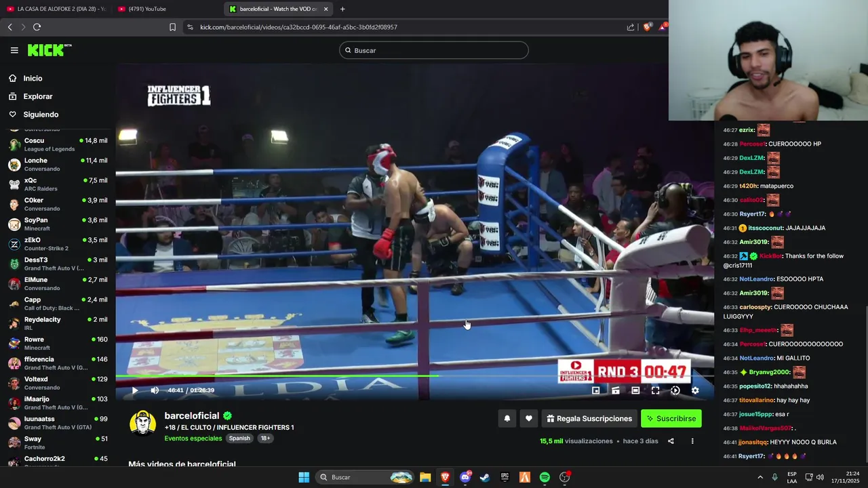The width and height of the screenshot is (868, 488).
Task: Open OBS Studio from taskbar
Action: coord(564,477)
